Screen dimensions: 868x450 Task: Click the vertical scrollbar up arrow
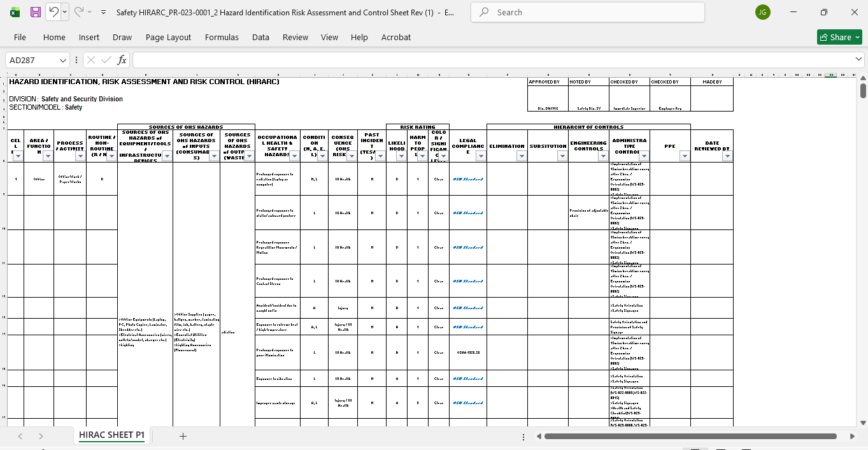pyautogui.click(x=863, y=77)
